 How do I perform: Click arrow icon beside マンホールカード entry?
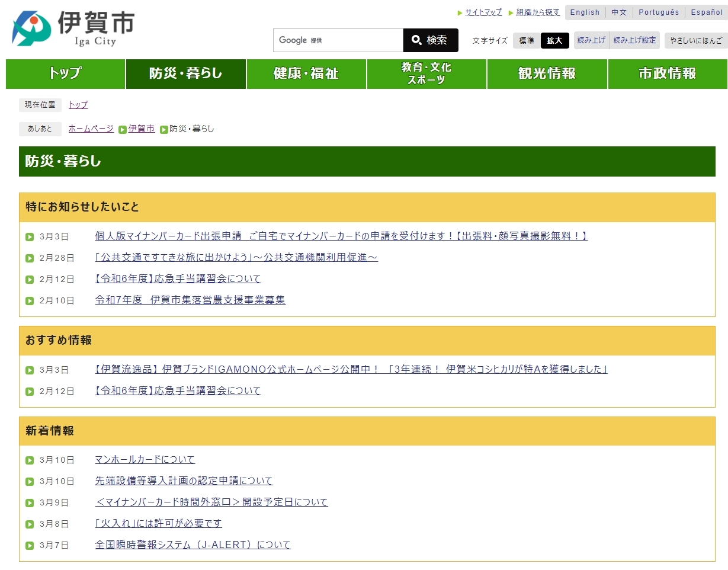click(30, 460)
